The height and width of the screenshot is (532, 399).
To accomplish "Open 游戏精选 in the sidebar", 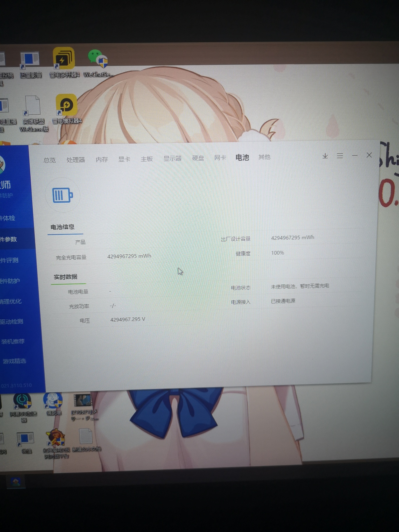I will tap(15, 361).
